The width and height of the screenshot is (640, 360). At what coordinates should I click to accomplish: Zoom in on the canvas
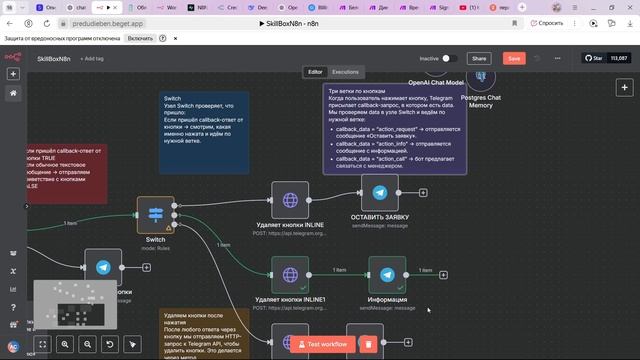point(65,344)
